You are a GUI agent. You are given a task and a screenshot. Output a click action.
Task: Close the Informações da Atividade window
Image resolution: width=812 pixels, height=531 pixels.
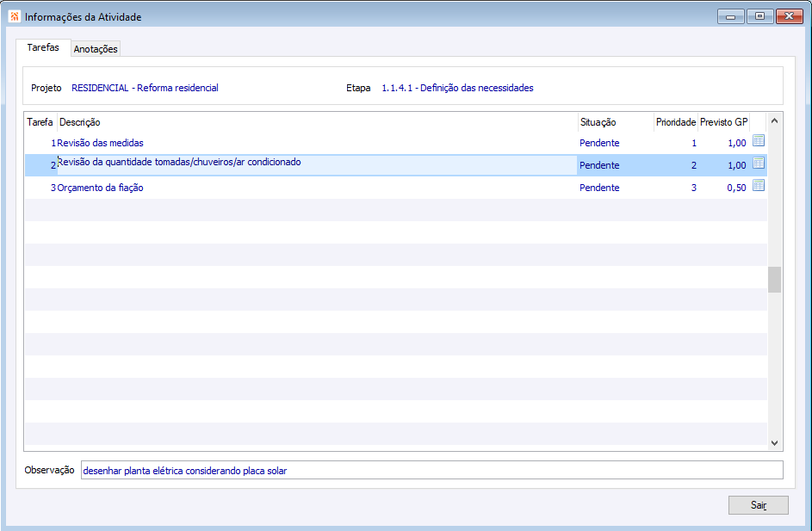pos(790,16)
